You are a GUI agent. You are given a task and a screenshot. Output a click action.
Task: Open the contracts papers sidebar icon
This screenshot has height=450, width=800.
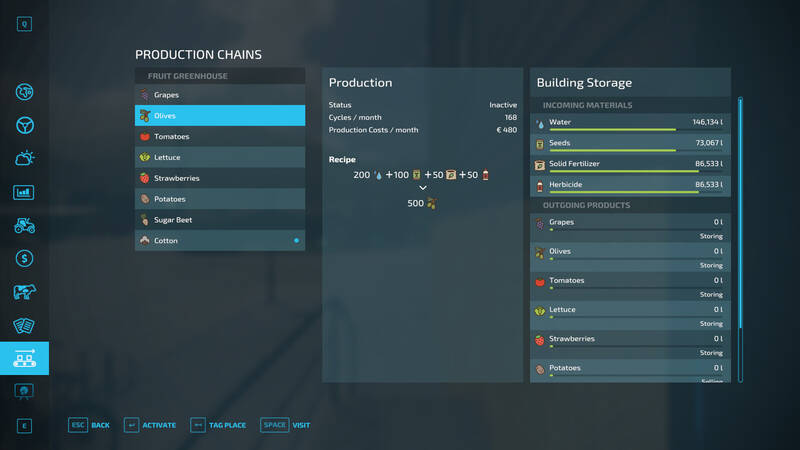(24, 325)
